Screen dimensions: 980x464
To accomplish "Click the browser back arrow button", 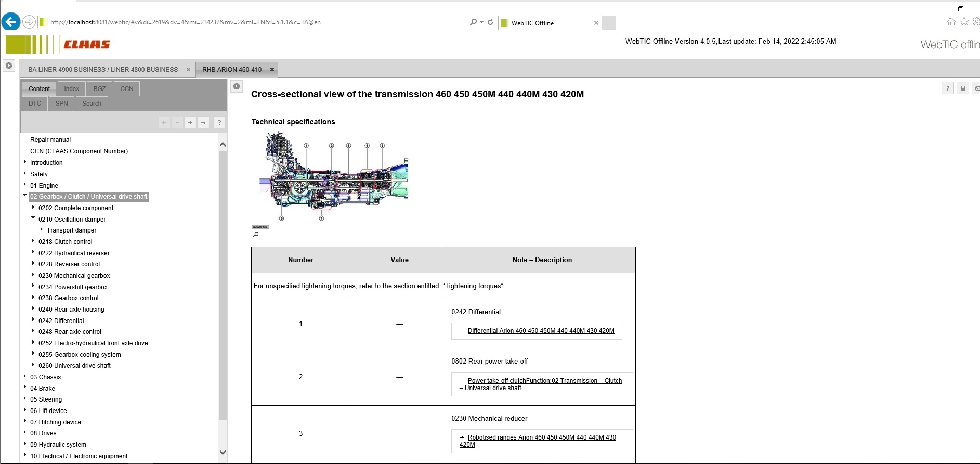I will (11, 22).
